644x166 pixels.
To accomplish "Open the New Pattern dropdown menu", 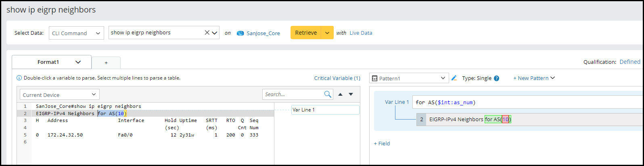I will [x=534, y=78].
